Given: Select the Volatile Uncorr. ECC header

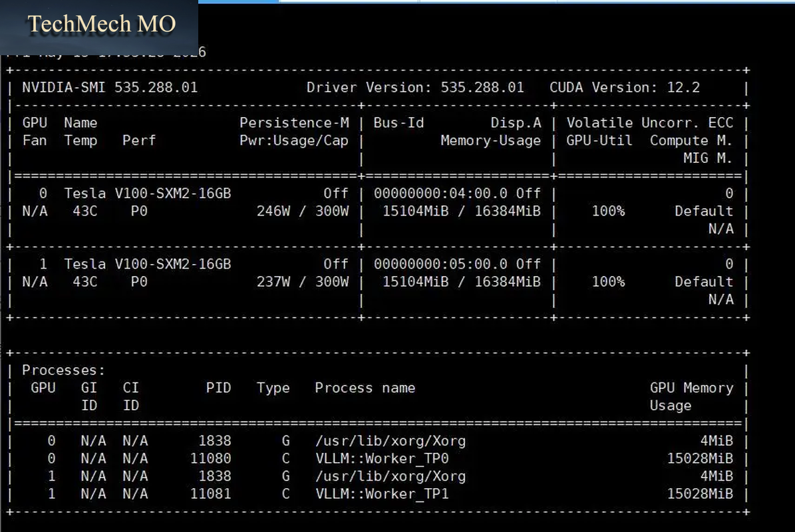Looking at the screenshot, I should pos(649,122).
